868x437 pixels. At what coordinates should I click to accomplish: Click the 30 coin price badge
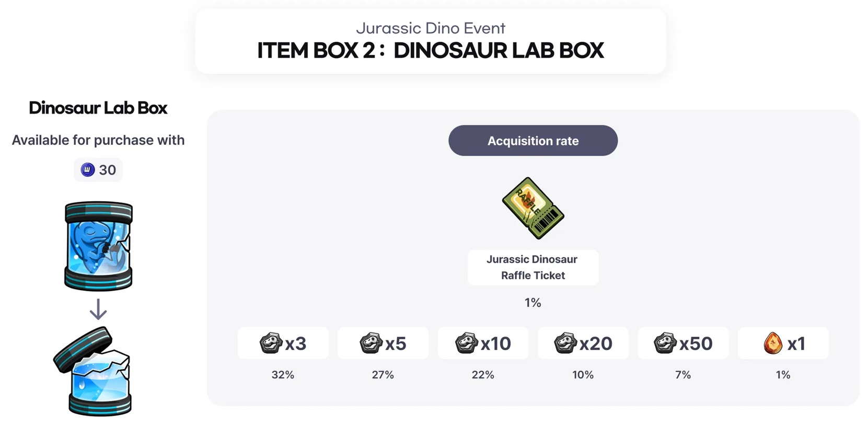(x=98, y=170)
